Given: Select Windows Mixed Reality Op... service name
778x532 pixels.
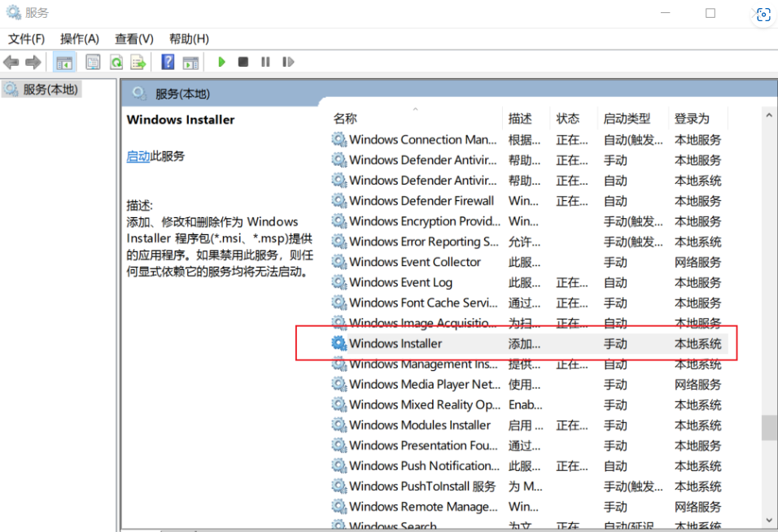Looking at the screenshot, I should click(x=425, y=404).
